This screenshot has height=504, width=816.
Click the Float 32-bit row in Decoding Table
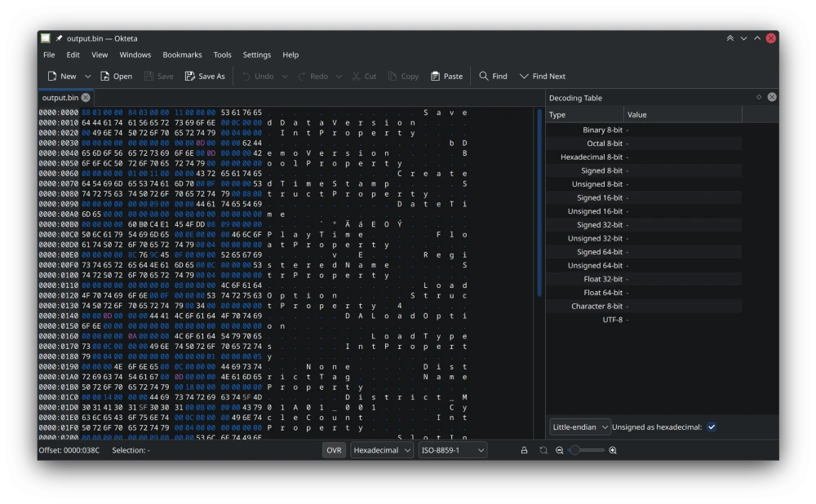click(x=644, y=279)
